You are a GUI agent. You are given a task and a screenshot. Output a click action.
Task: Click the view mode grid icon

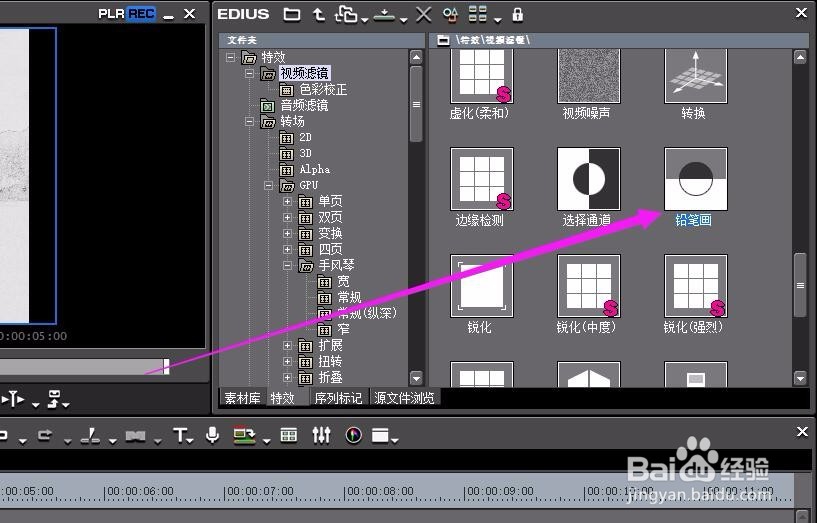click(477, 14)
